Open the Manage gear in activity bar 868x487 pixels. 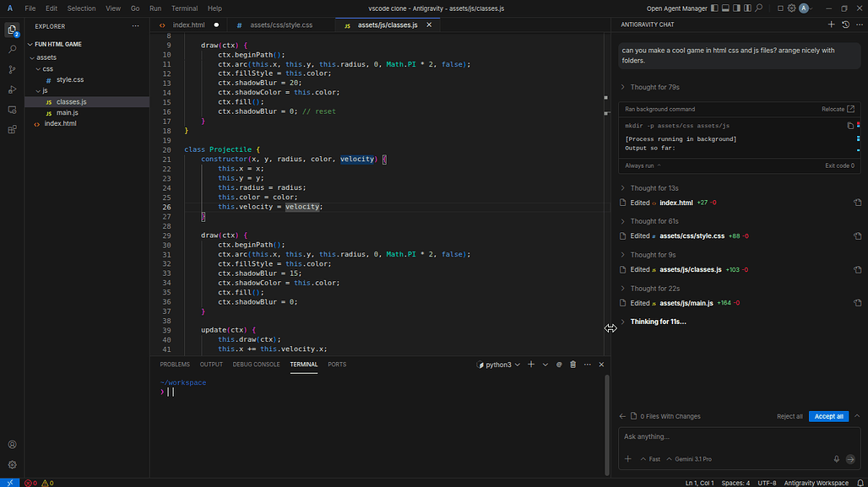(12, 465)
